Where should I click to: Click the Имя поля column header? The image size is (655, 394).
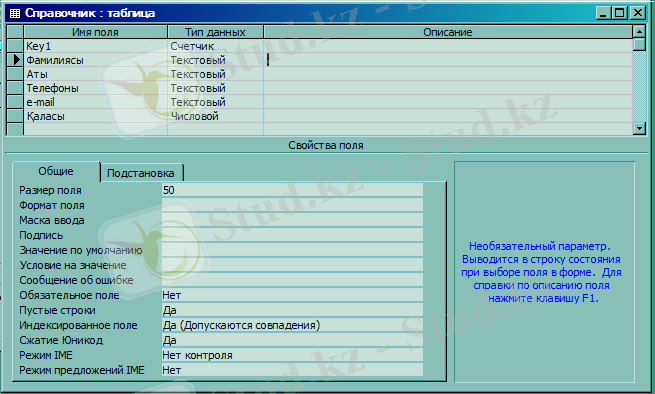(96, 32)
